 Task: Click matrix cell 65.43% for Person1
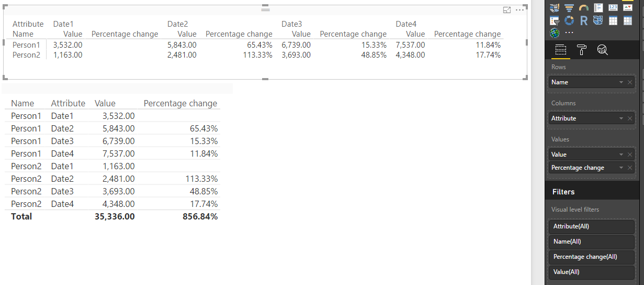pos(260,45)
